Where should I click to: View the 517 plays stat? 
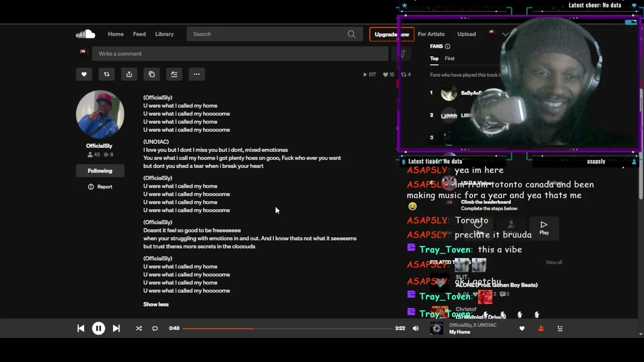(370, 74)
